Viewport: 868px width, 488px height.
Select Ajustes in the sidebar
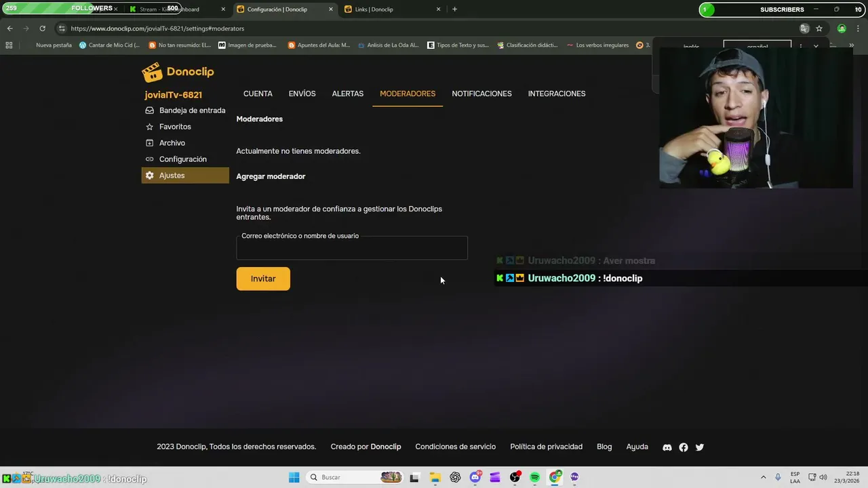click(185, 176)
